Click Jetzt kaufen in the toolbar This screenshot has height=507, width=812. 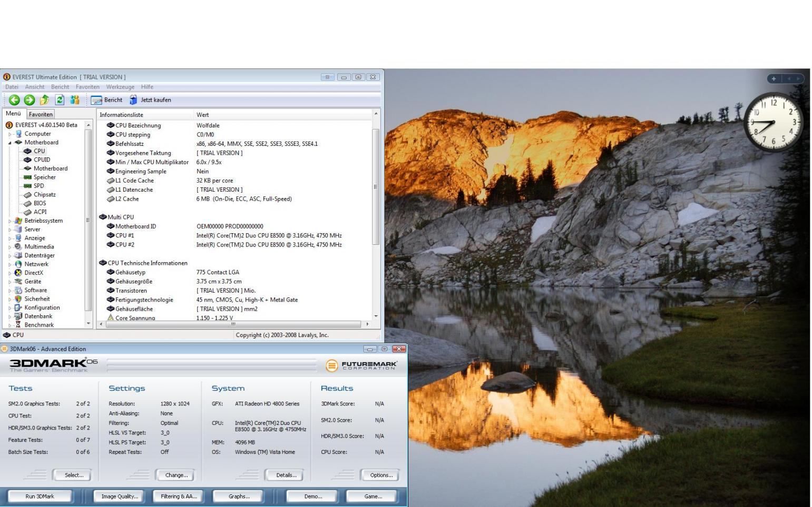click(150, 100)
